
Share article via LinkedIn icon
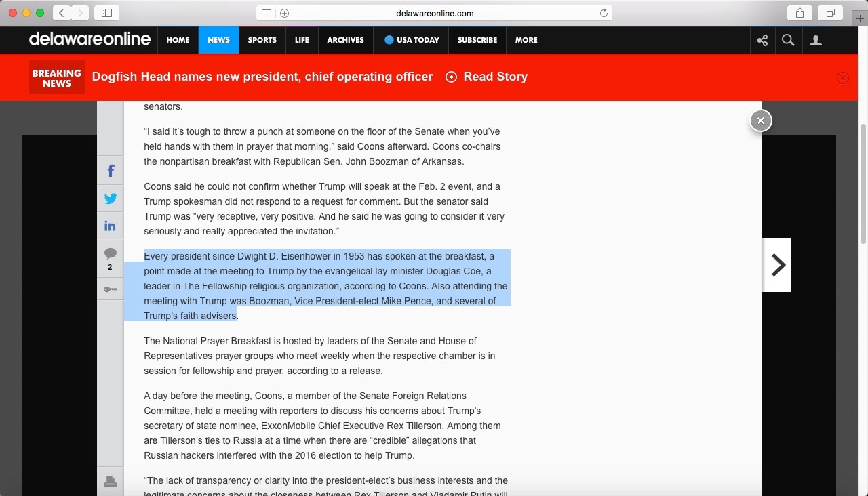(x=111, y=226)
